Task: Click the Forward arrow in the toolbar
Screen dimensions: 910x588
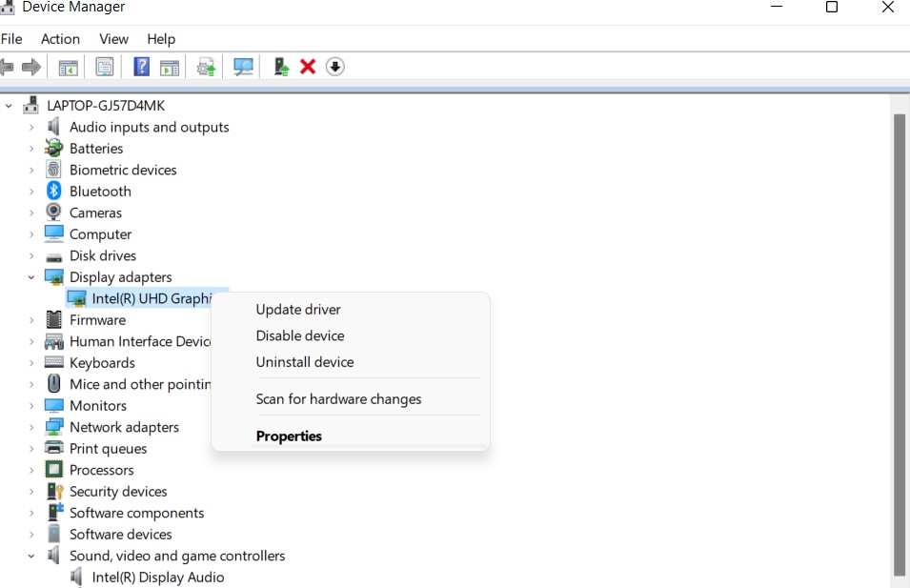Action: 31,67
